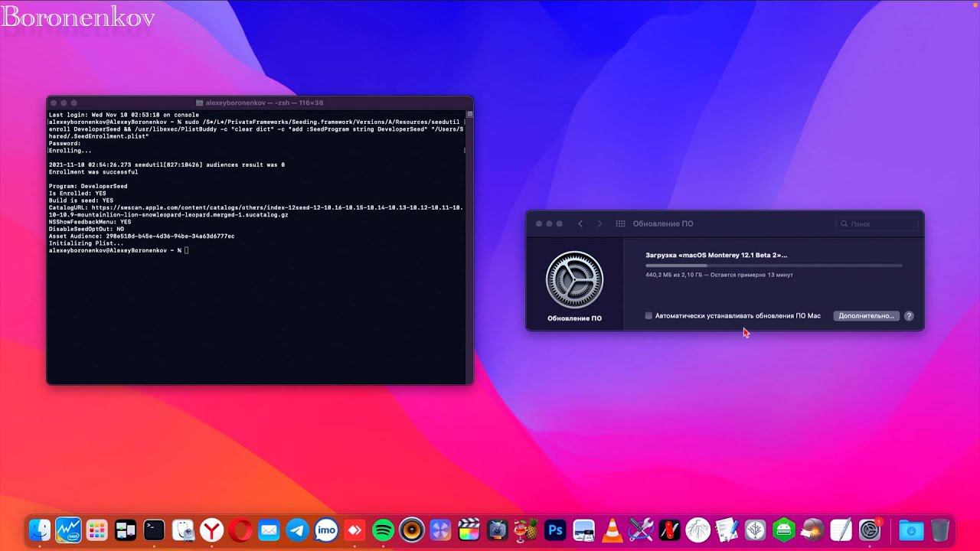The width and height of the screenshot is (980, 551).
Task: Show all preferences grid button
Action: coord(619,223)
